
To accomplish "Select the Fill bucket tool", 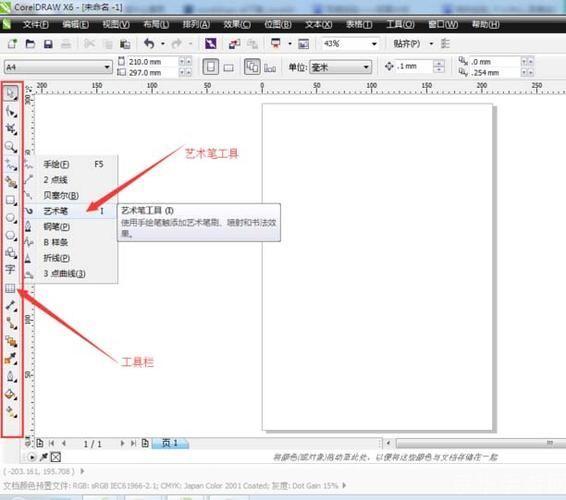I will coord(11,394).
